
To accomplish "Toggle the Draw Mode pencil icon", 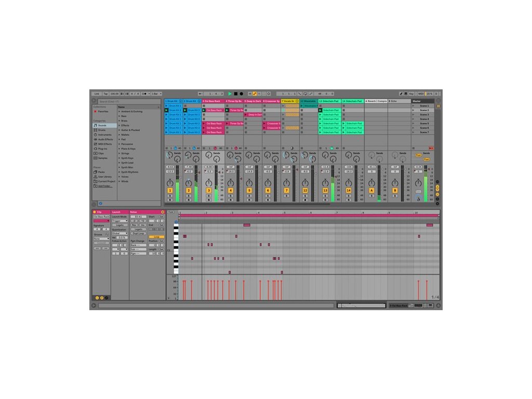I will (x=401, y=94).
